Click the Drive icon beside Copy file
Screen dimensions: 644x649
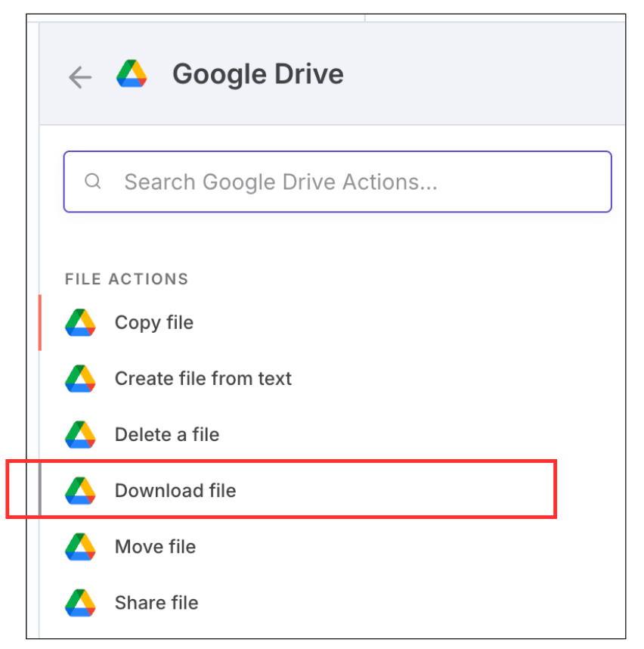tap(79, 321)
